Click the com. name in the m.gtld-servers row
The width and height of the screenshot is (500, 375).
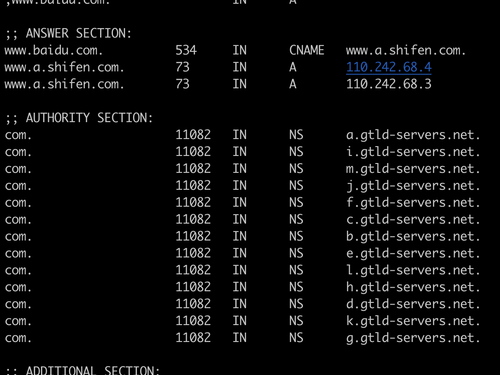(x=18, y=169)
